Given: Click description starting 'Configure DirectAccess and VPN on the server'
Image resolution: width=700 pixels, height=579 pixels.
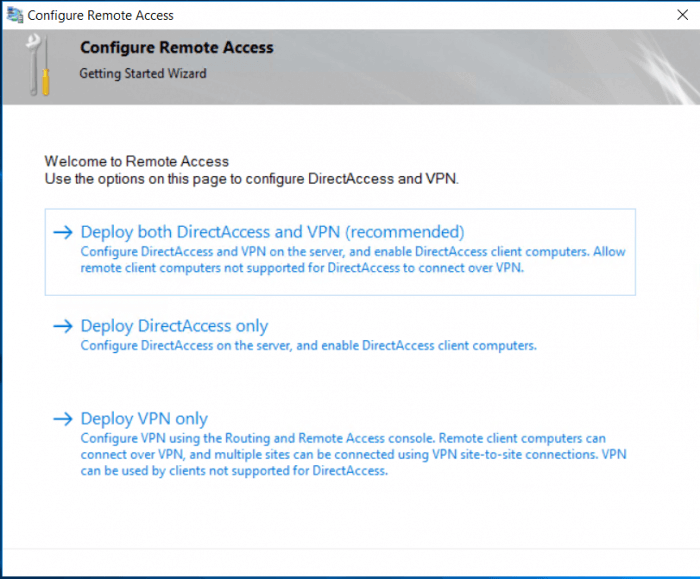Looking at the screenshot, I should pyautogui.click(x=353, y=260).
